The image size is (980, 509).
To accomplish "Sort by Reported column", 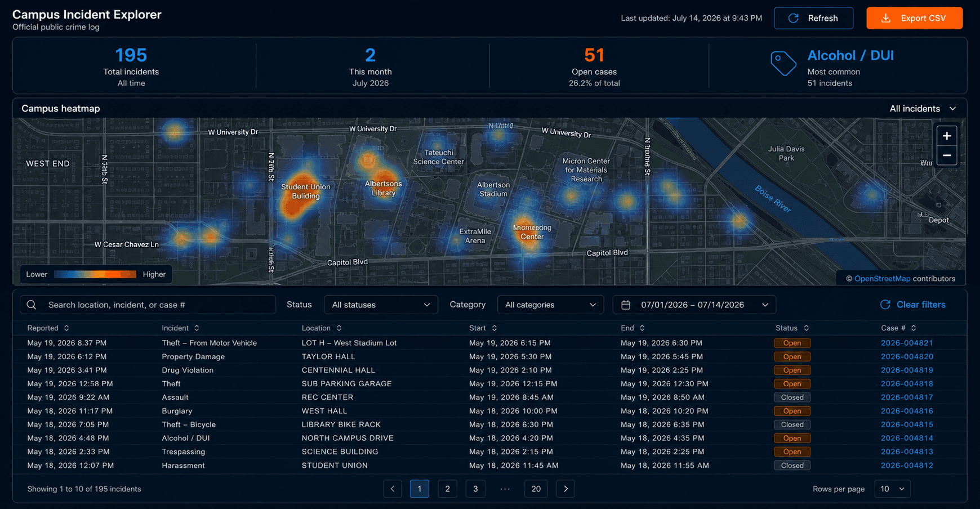I will click(x=48, y=328).
